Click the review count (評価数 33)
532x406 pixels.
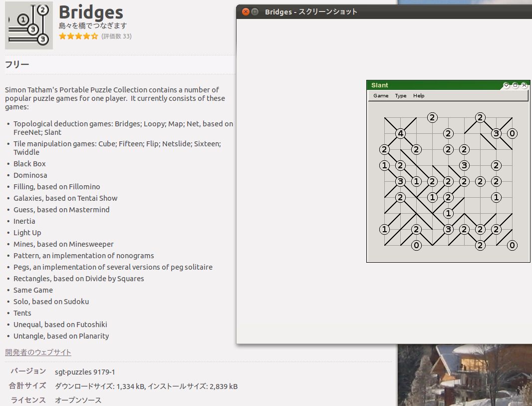pyautogui.click(x=116, y=36)
